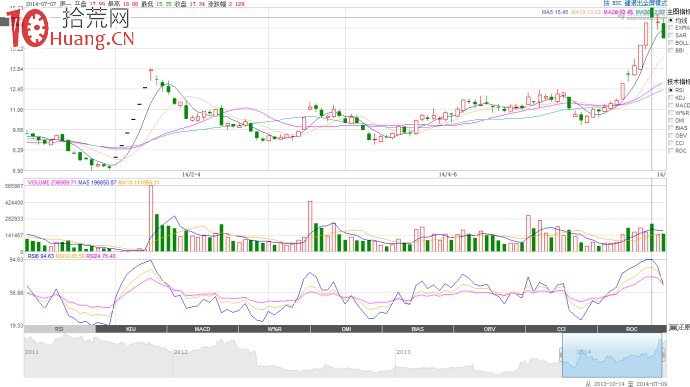The width and height of the screenshot is (690, 387).
Task: Click the 还原 restore button beside tabs
Action: tap(679, 328)
